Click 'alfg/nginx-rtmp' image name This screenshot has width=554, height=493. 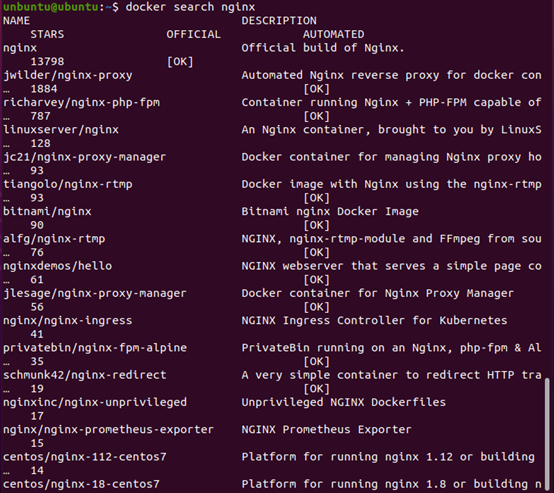pyautogui.click(x=54, y=239)
